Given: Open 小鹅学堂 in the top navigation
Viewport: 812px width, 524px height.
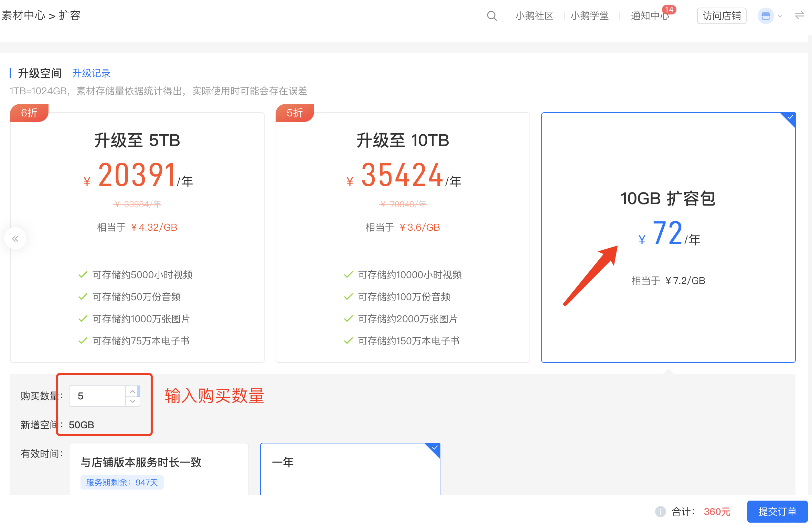Looking at the screenshot, I should tap(589, 16).
